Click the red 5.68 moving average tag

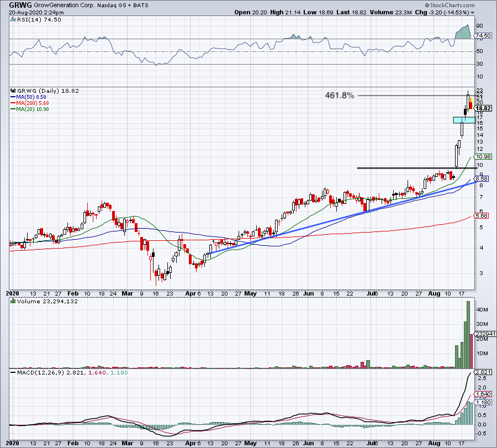[x=482, y=216]
